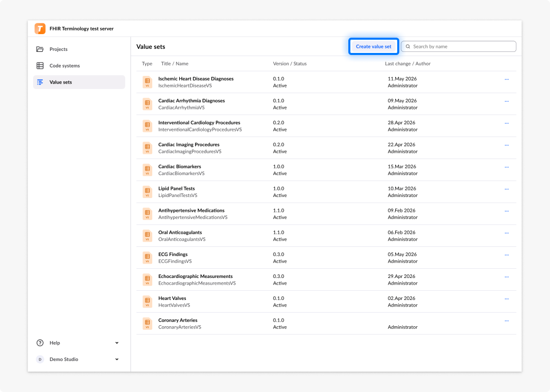Open Ischemic Heart Disease Diagnoses value set
The width and height of the screenshot is (550, 392).
pos(196,79)
